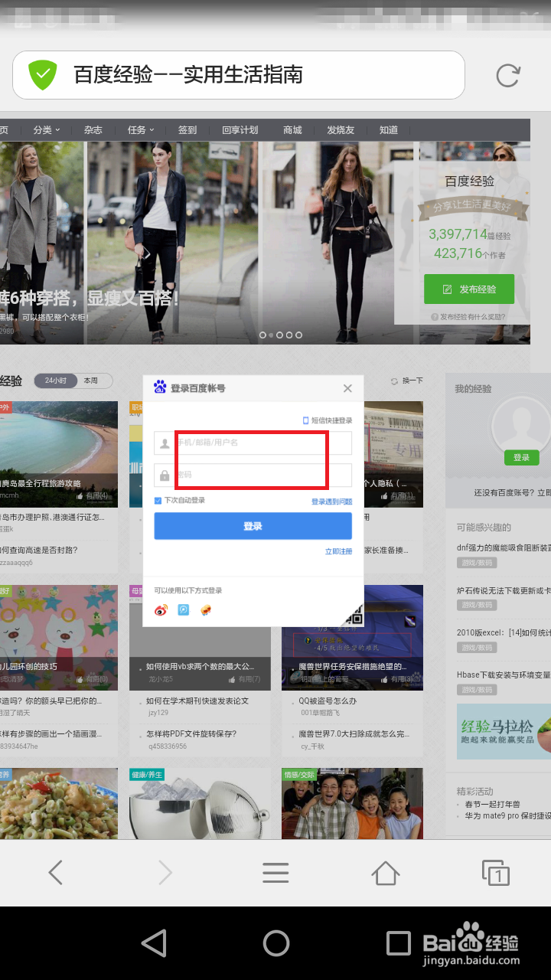Click 立即注册 link
The width and height of the screenshot is (551, 980).
[338, 551]
